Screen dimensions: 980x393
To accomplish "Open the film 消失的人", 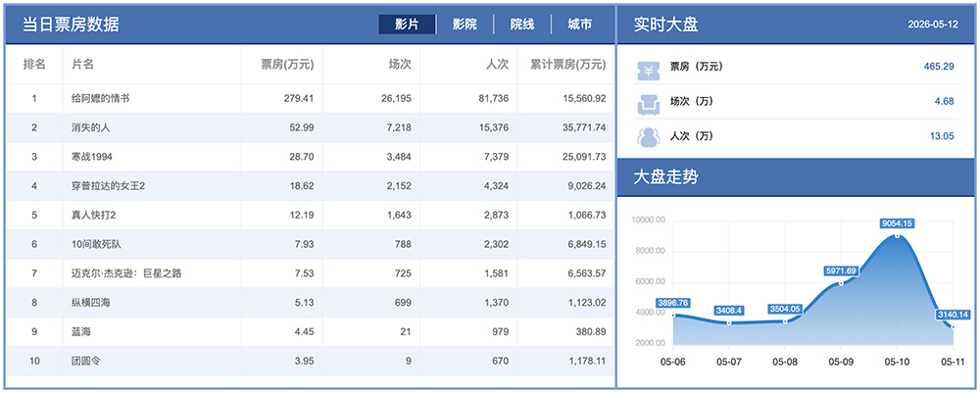I will tap(90, 127).
